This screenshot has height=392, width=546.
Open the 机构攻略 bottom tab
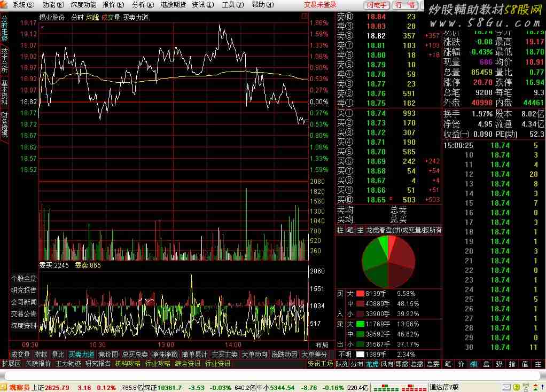pos(128,364)
